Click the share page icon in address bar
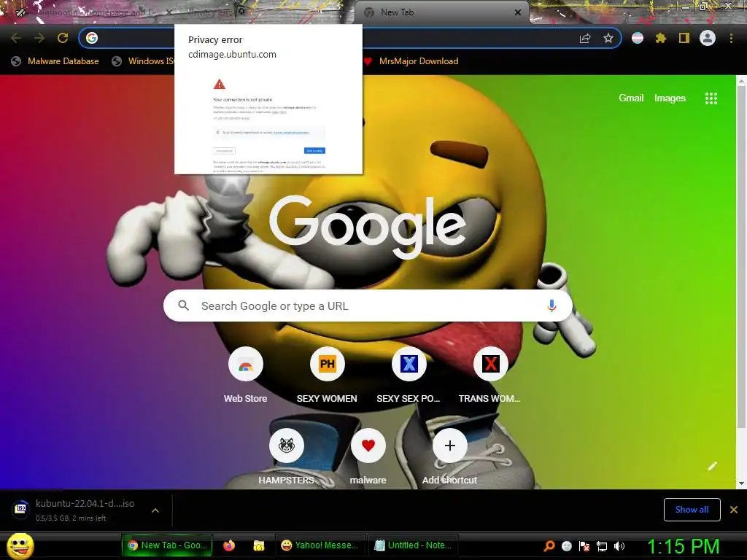The width and height of the screenshot is (747, 560). point(585,39)
